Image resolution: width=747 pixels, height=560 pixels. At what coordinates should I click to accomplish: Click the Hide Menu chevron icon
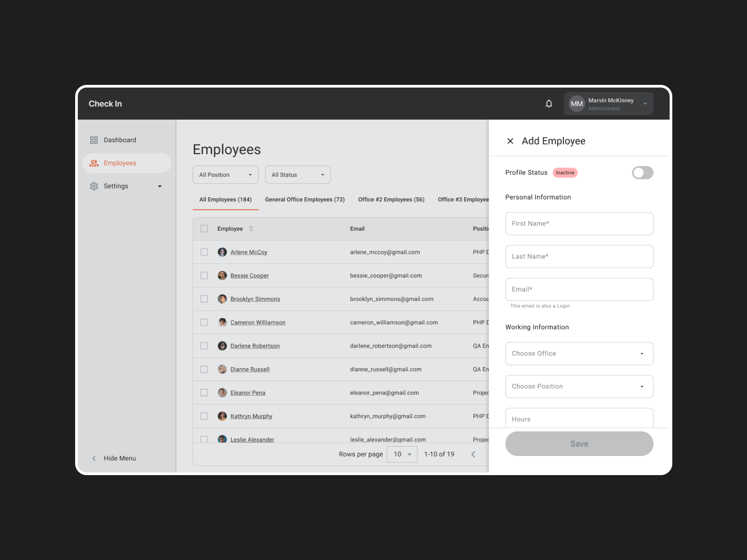tap(94, 458)
